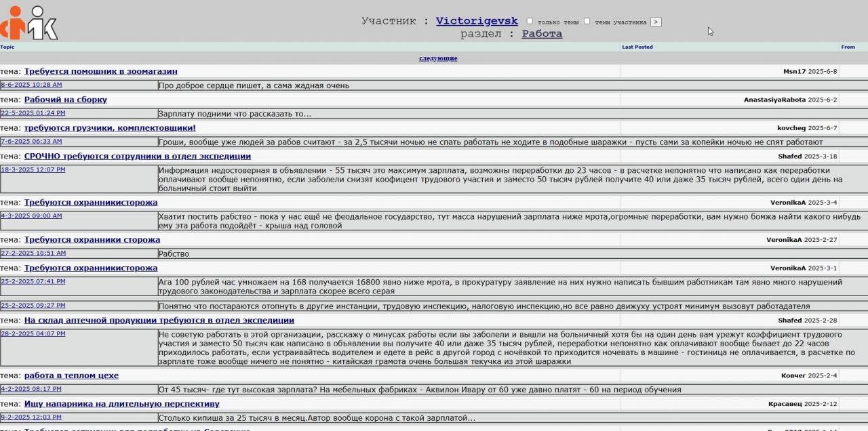
Task: Jump to post dated 4-3-2025 09:00 AM
Action: (x=31, y=215)
